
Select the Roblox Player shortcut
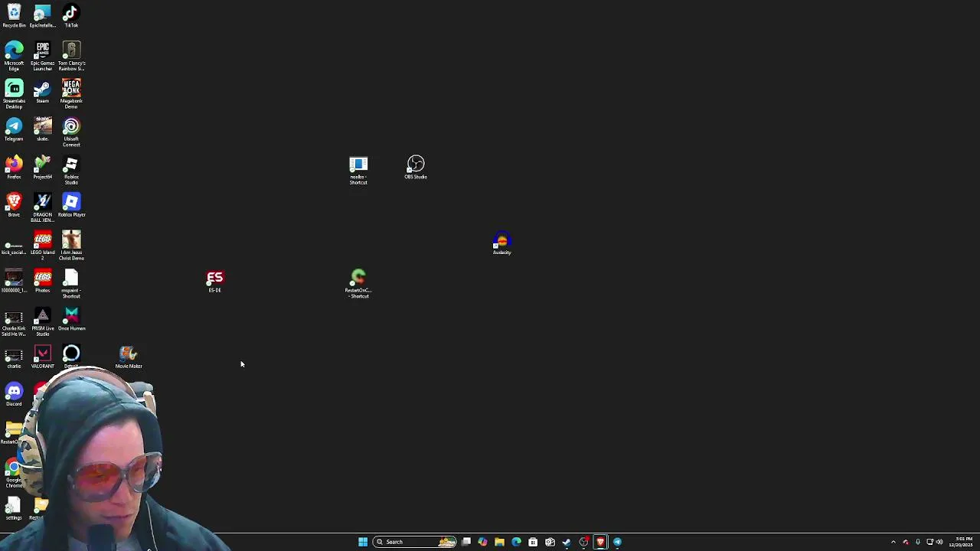[x=71, y=205]
